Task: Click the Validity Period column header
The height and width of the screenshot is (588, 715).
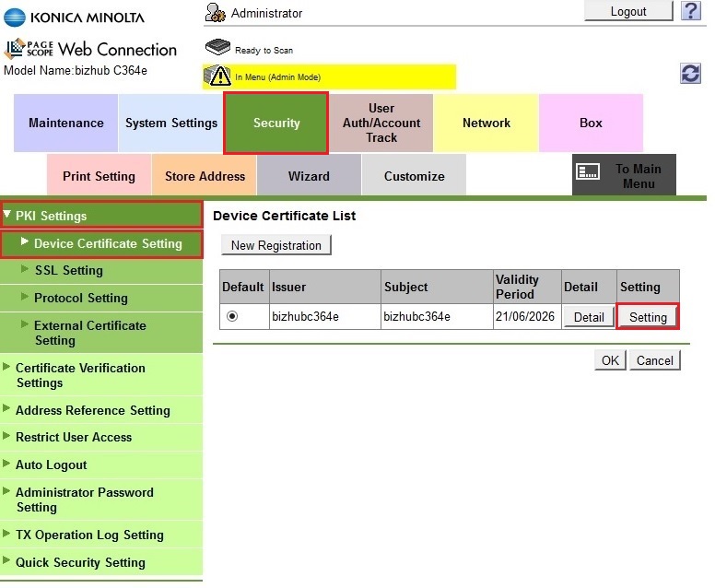Action: (x=527, y=287)
